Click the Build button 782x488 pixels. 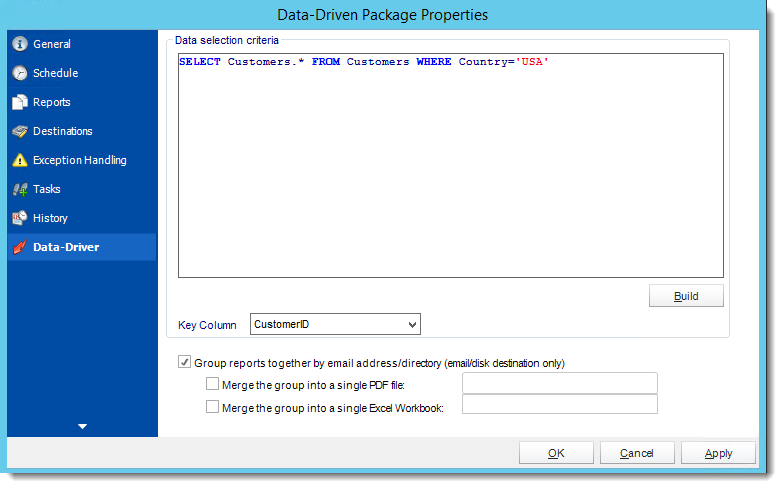(x=686, y=296)
